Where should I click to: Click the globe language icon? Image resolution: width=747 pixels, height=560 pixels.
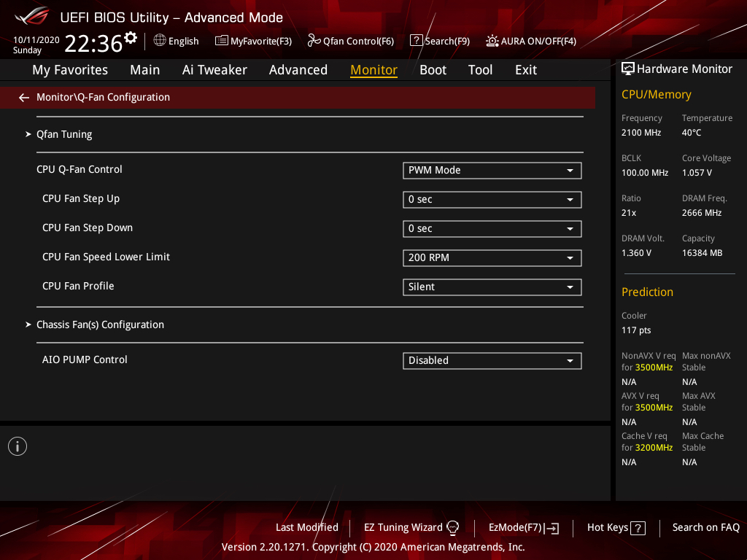click(x=160, y=41)
